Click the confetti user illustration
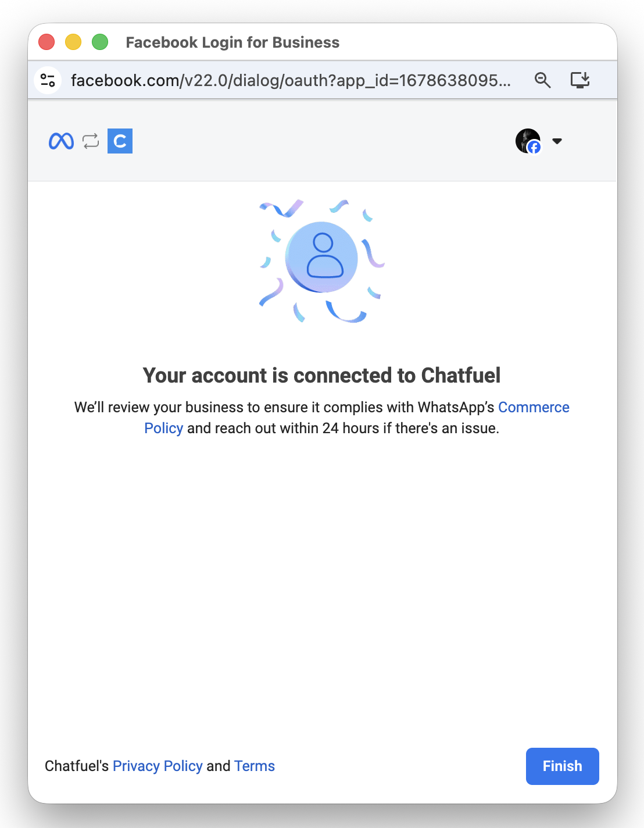The width and height of the screenshot is (644, 828). tap(321, 261)
